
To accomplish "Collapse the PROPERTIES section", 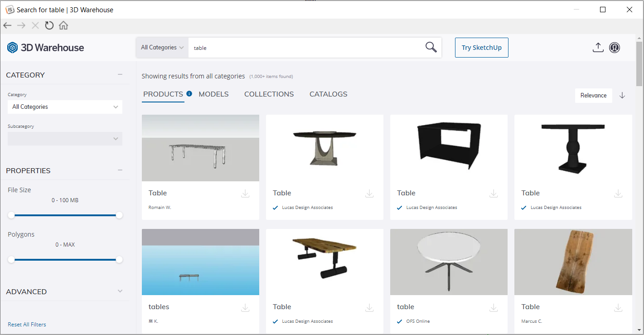I will pos(120,170).
